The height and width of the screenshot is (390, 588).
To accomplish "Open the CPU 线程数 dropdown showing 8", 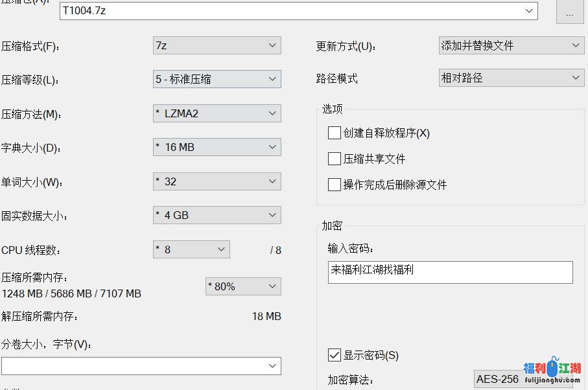I will click(191, 249).
